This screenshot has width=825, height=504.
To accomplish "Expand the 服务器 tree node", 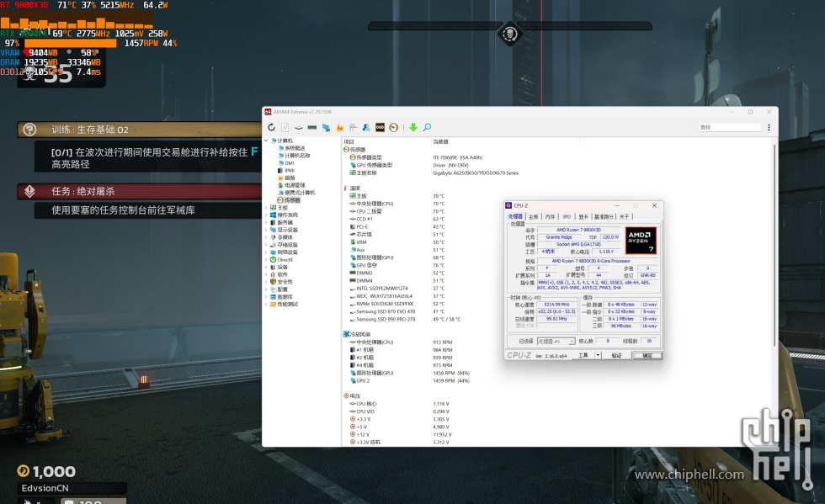I will [x=266, y=222].
